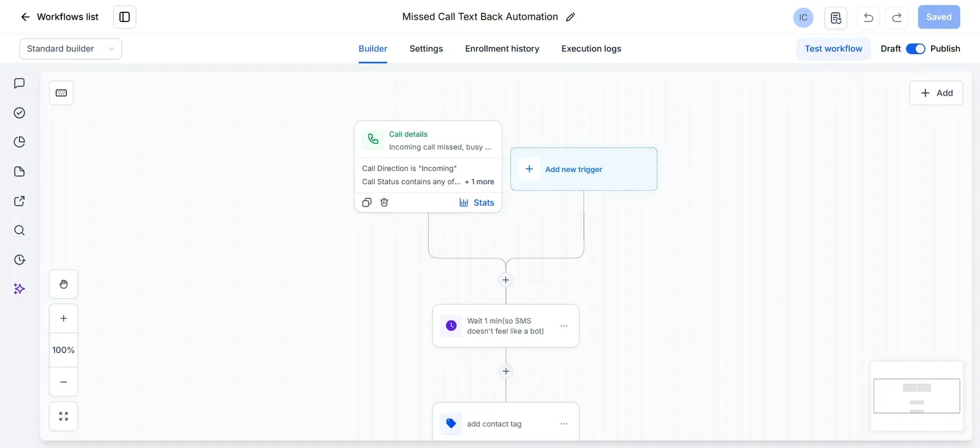The width and height of the screenshot is (980, 448).
Task: Select the hand pan tool
Action: coord(64,284)
